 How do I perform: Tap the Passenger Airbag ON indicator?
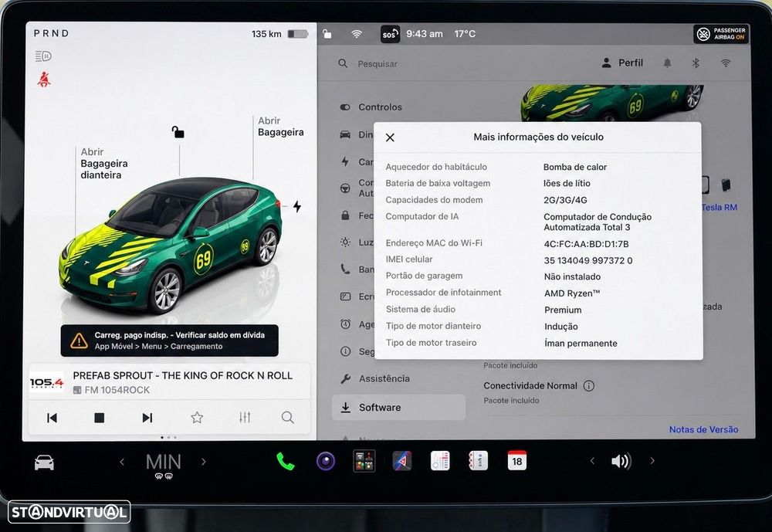pyautogui.click(x=721, y=34)
